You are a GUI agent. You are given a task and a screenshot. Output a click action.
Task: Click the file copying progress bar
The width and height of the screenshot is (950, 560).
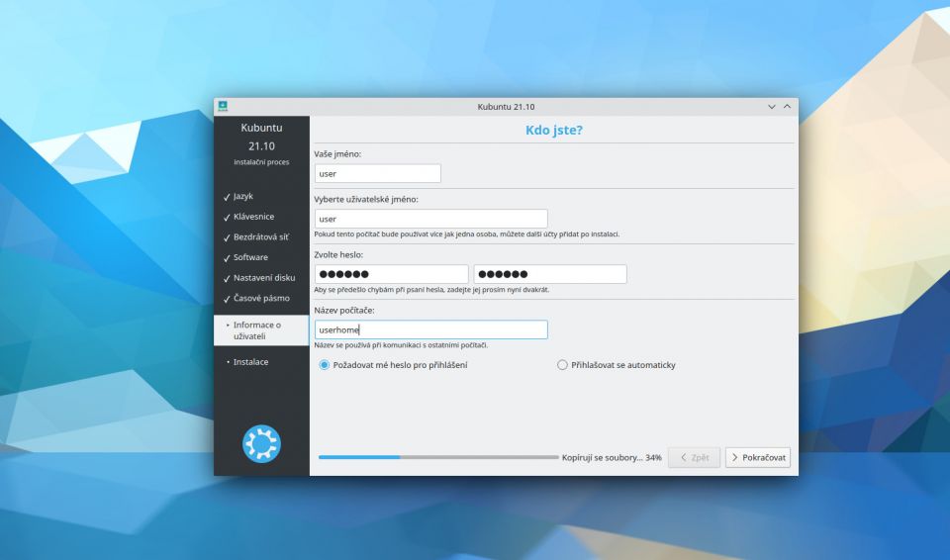438,457
